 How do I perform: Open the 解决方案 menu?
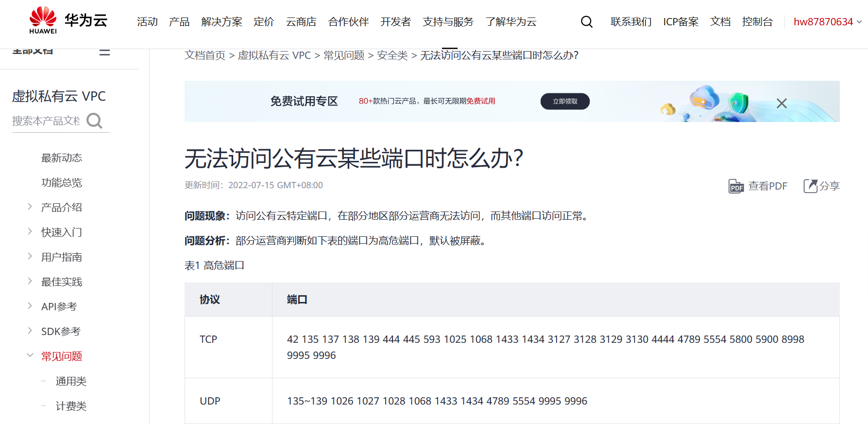pos(221,22)
